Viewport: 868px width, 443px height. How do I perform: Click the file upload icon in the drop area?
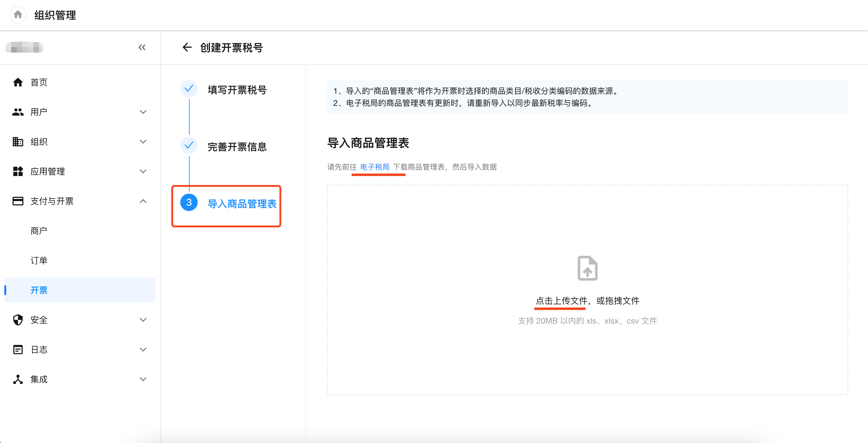click(587, 268)
